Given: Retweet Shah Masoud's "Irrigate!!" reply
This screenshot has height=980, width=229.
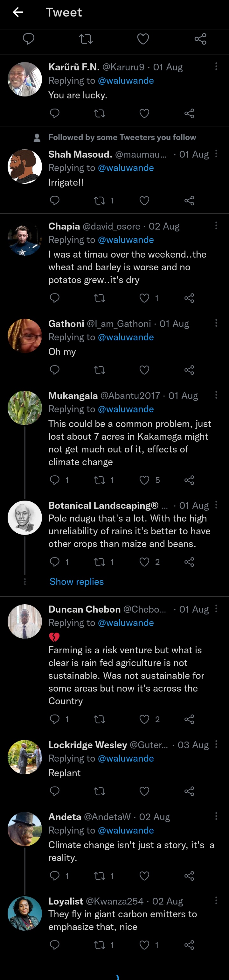Looking at the screenshot, I should [x=100, y=201].
